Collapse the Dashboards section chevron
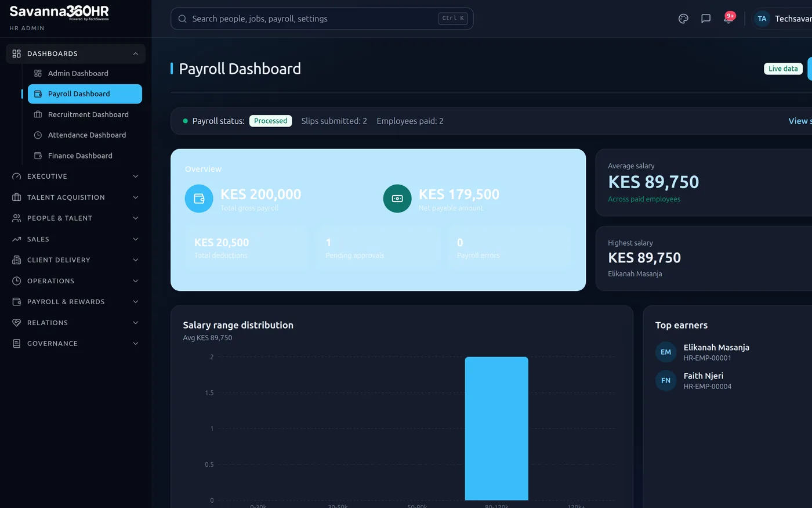 click(x=136, y=54)
